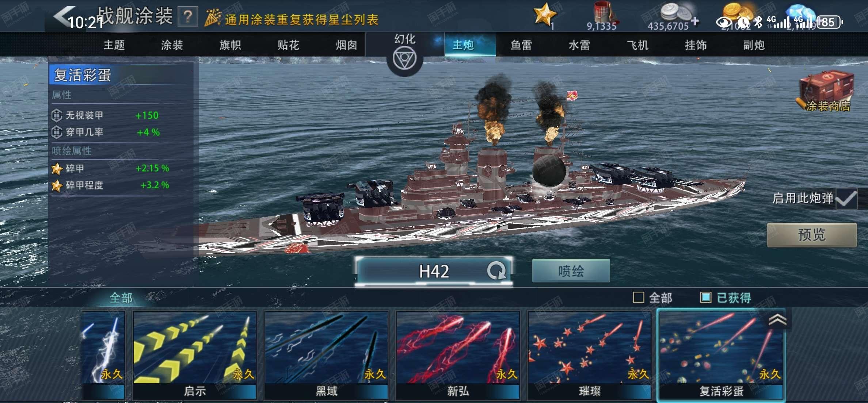Open the question mark help icon
The height and width of the screenshot is (403, 868).
(188, 17)
